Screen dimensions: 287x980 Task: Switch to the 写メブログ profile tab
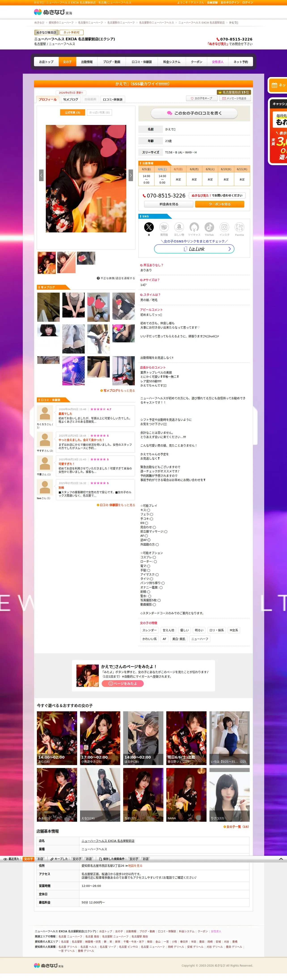point(71,99)
